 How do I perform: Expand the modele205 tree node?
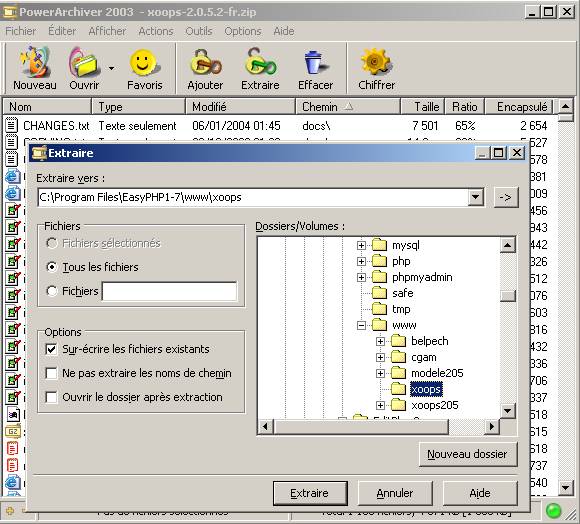coord(381,373)
